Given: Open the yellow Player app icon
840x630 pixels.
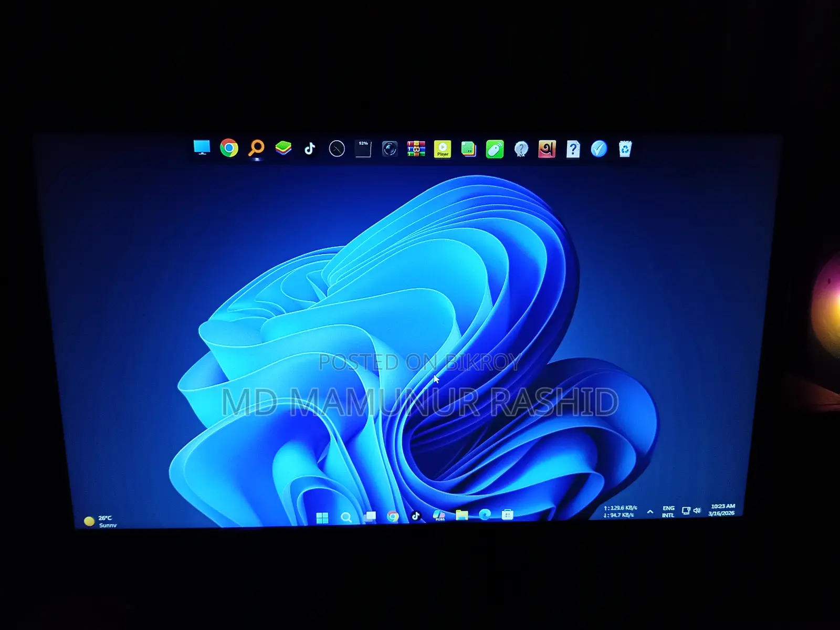Looking at the screenshot, I should click(443, 149).
